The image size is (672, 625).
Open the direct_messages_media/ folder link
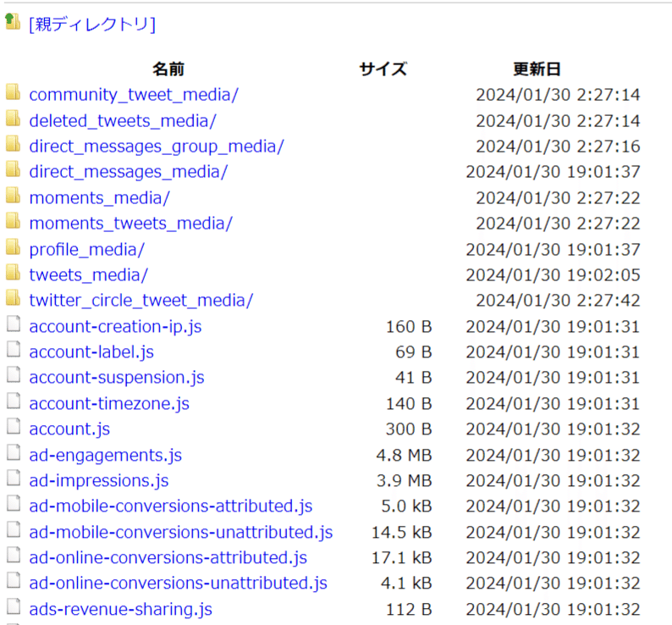point(128,172)
